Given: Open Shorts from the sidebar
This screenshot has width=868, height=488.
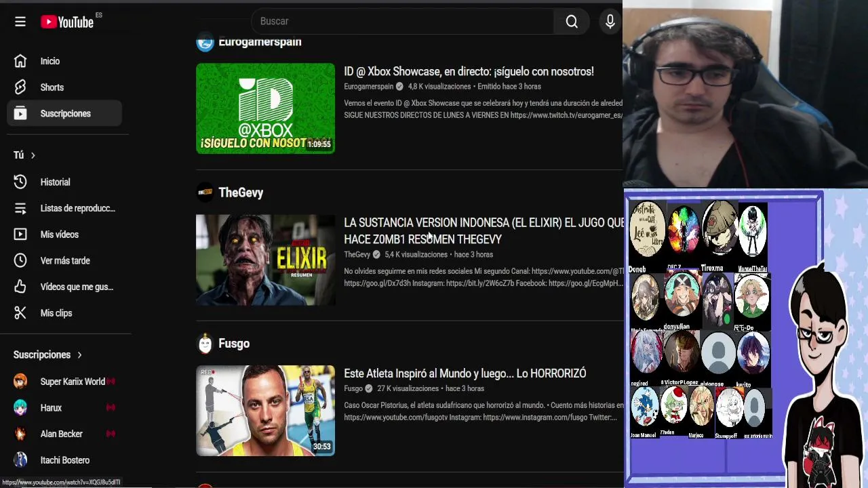Looking at the screenshot, I should 64,87.
